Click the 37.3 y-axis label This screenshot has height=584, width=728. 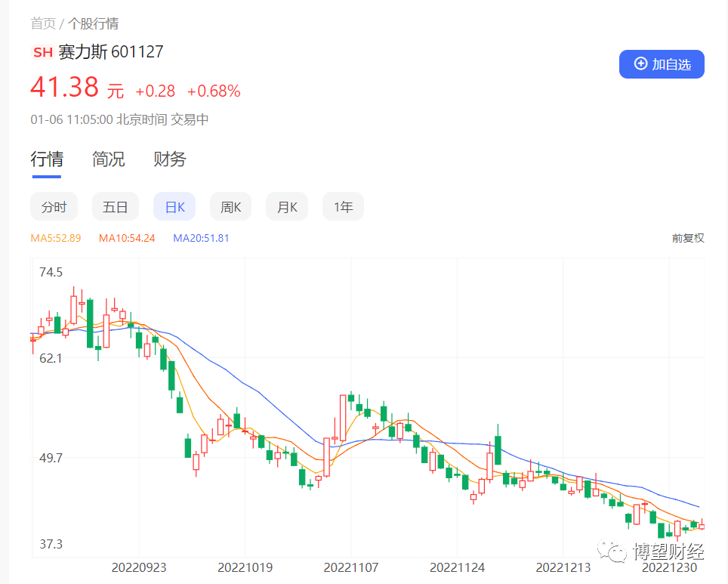(51, 543)
